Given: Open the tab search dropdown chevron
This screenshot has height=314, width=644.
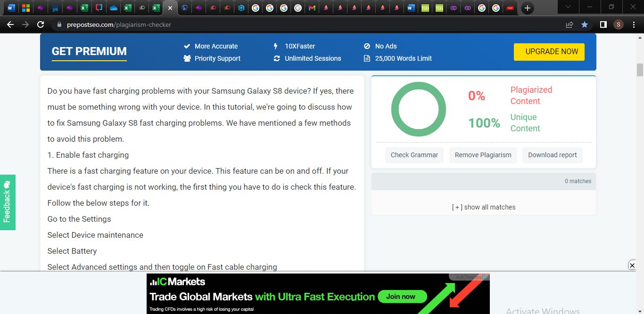Looking at the screenshot, I should (568, 7).
